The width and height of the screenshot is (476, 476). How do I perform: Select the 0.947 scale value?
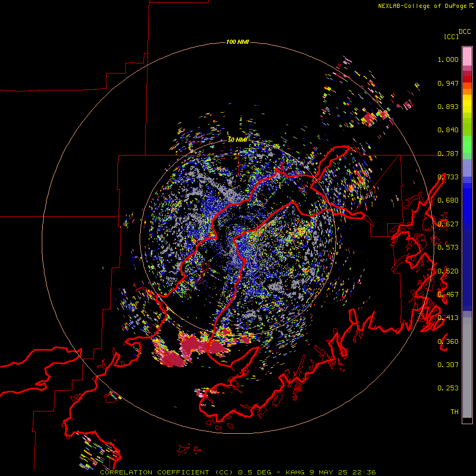tap(448, 83)
